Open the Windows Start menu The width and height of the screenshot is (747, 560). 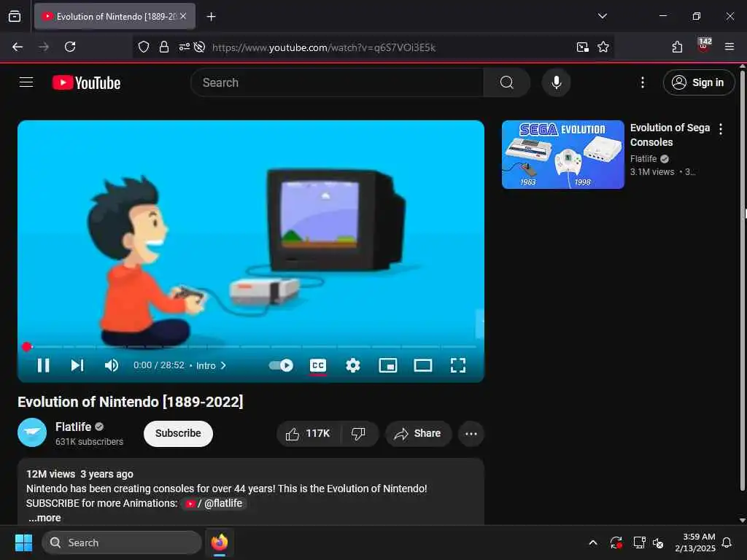click(23, 542)
